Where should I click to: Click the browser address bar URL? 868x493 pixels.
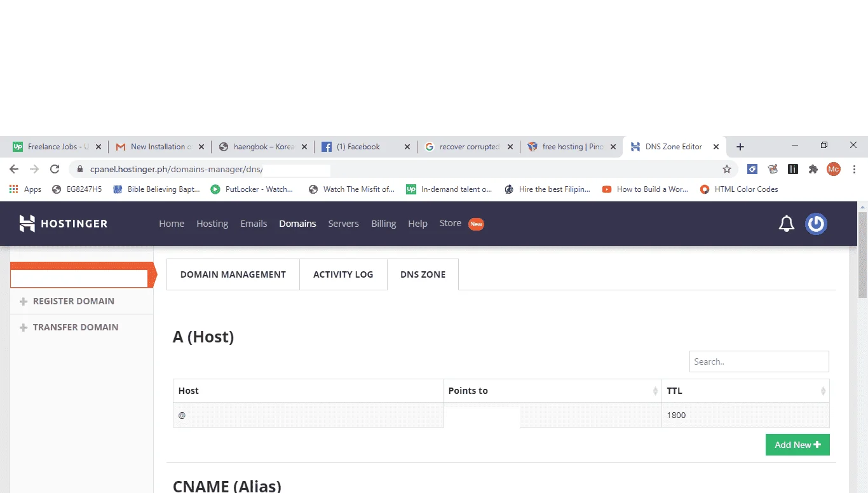coord(177,170)
